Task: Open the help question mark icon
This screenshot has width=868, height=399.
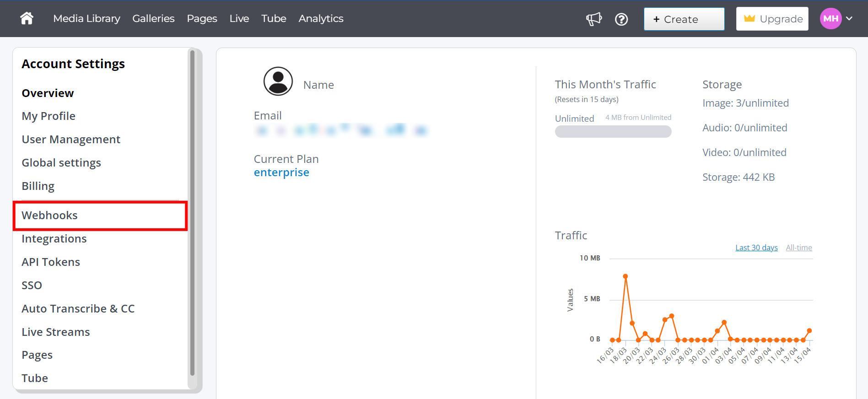Action: tap(621, 19)
